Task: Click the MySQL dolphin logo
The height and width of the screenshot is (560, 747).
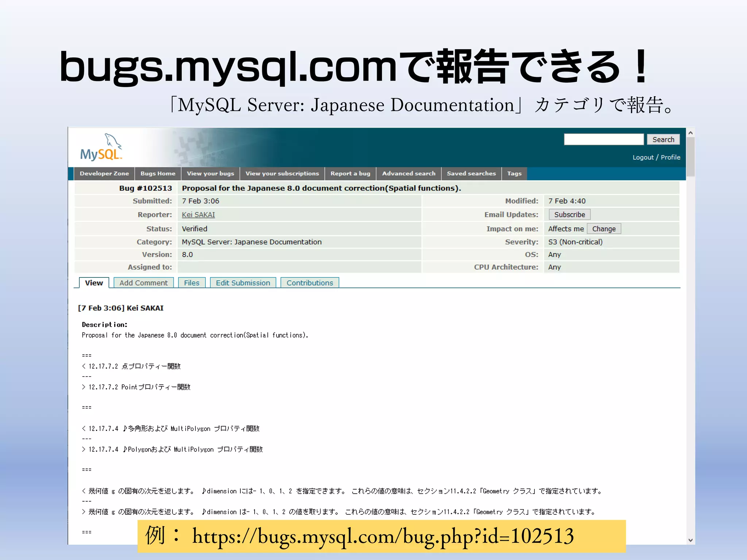Action: (101, 147)
